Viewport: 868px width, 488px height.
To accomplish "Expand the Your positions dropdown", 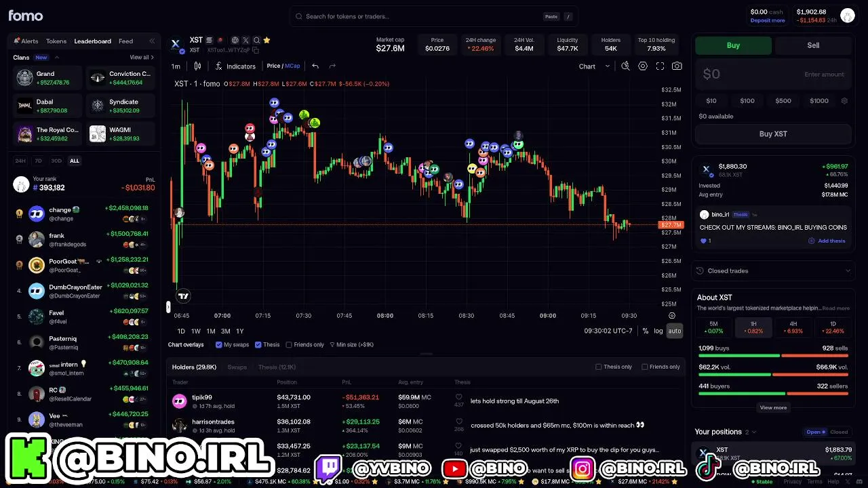I will (753, 432).
